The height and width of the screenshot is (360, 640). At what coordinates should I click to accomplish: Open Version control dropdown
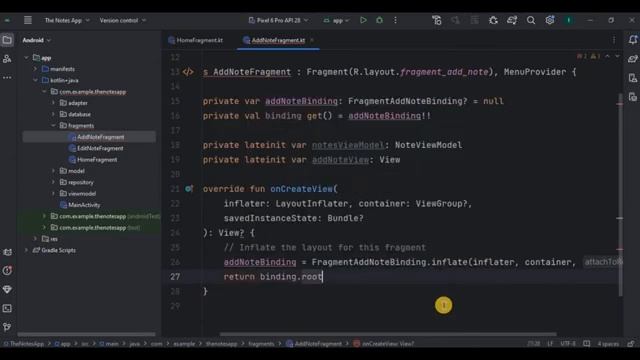click(122, 20)
